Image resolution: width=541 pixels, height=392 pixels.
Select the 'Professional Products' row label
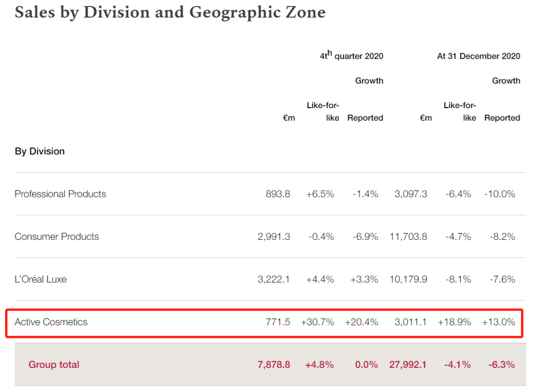tap(61, 194)
